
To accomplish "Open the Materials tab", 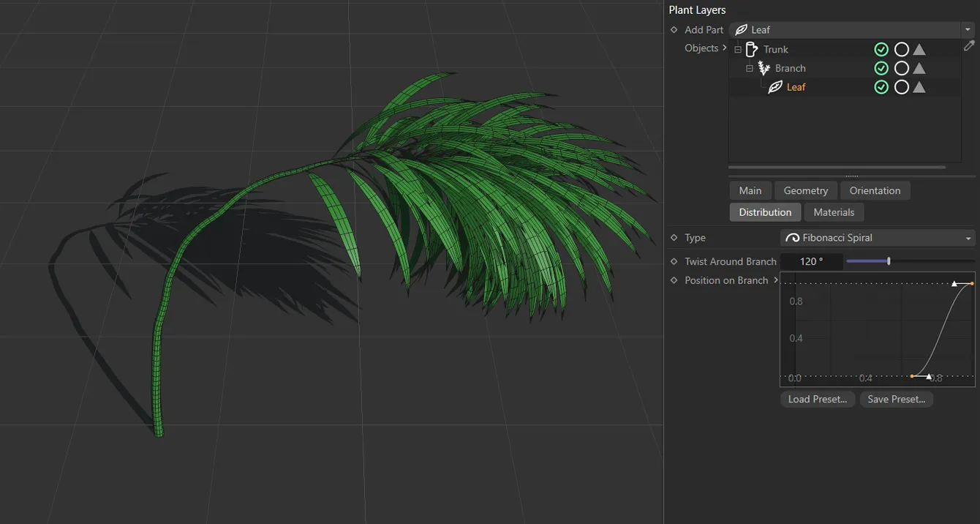I will tap(834, 212).
